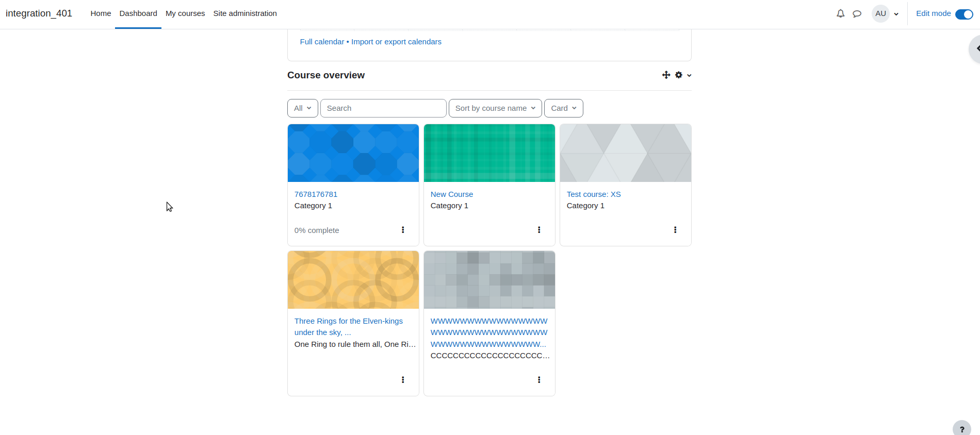This screenshot has width=980, height=435.
Task: Open actions menu for Test course: XS
Action: (675, 230)
